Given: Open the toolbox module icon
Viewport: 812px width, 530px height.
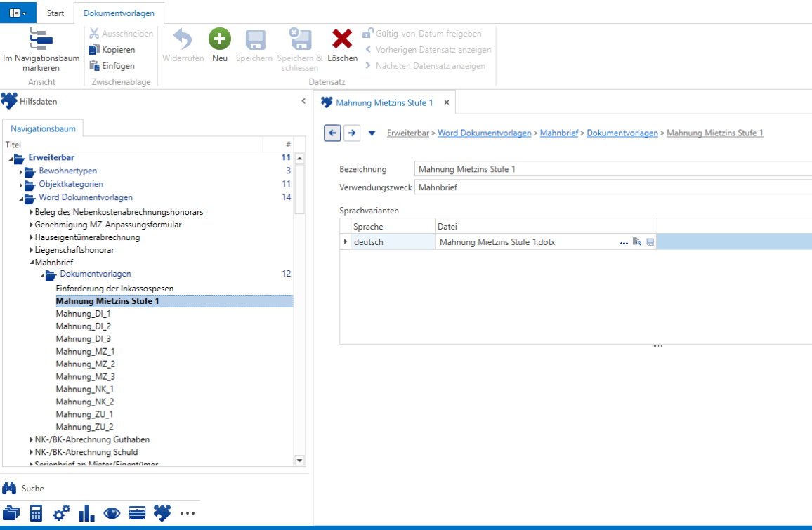Looking at the screenshot, I should pyautogui.click(x=137, y=513).
